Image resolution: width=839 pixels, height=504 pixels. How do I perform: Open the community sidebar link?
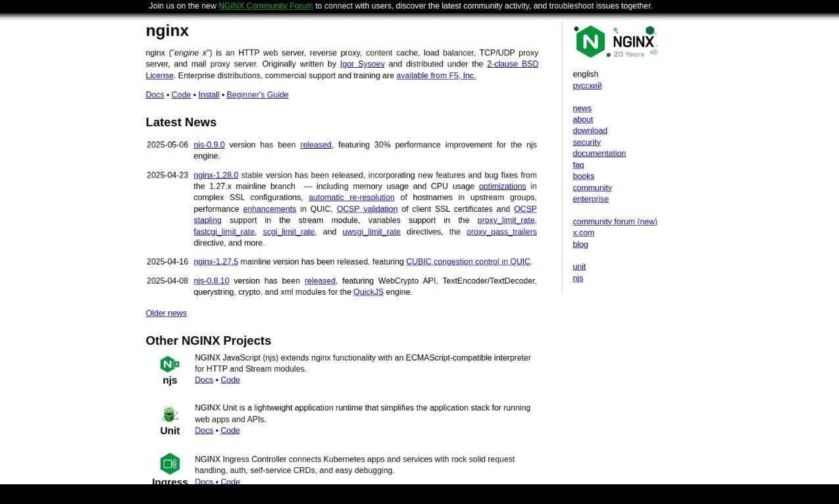pos(592,188)
